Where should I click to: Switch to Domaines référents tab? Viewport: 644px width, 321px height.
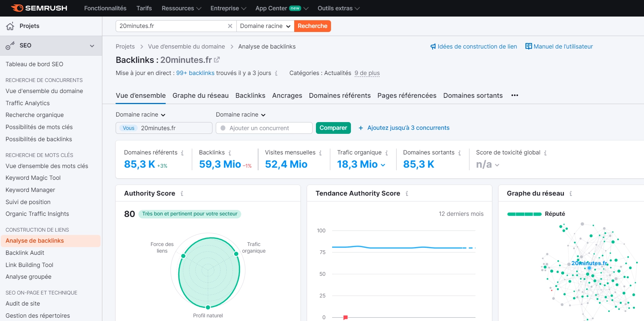pos(340,96)
